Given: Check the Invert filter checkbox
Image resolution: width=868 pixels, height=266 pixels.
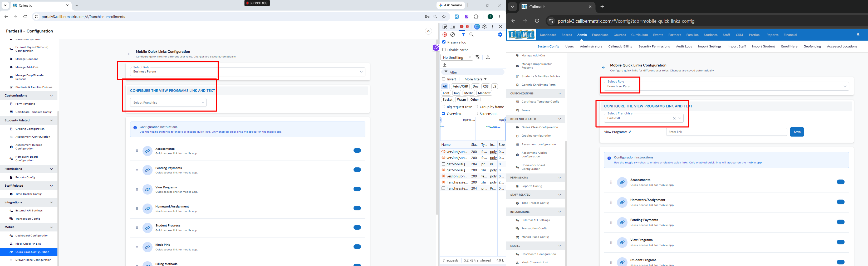Looking at the screenshot, I should point(444,79).
